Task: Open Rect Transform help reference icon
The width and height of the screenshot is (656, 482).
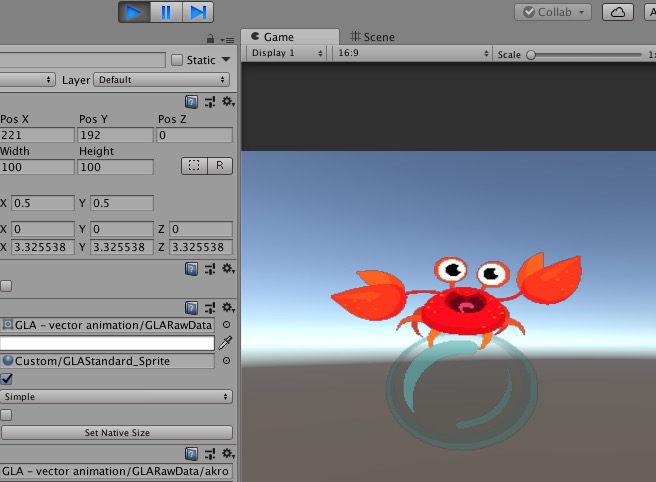Action: pyautogui.click(x=191, y=102)
